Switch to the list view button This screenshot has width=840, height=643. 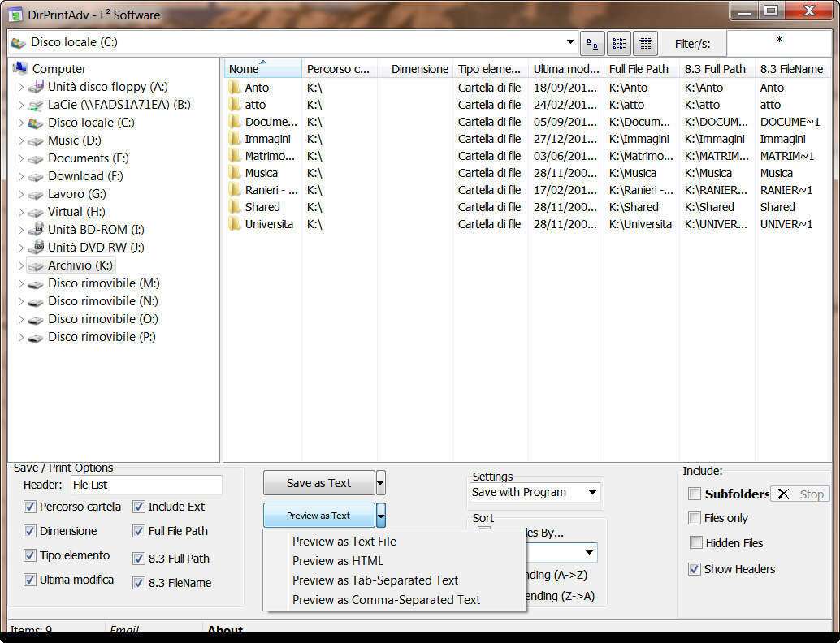[619, 44]
